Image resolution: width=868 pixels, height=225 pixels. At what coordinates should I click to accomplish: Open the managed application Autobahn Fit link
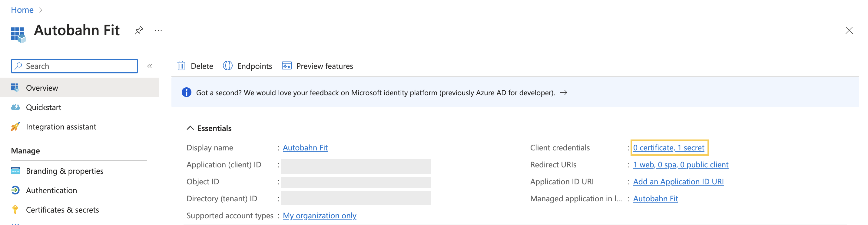[x=655, y=199]
